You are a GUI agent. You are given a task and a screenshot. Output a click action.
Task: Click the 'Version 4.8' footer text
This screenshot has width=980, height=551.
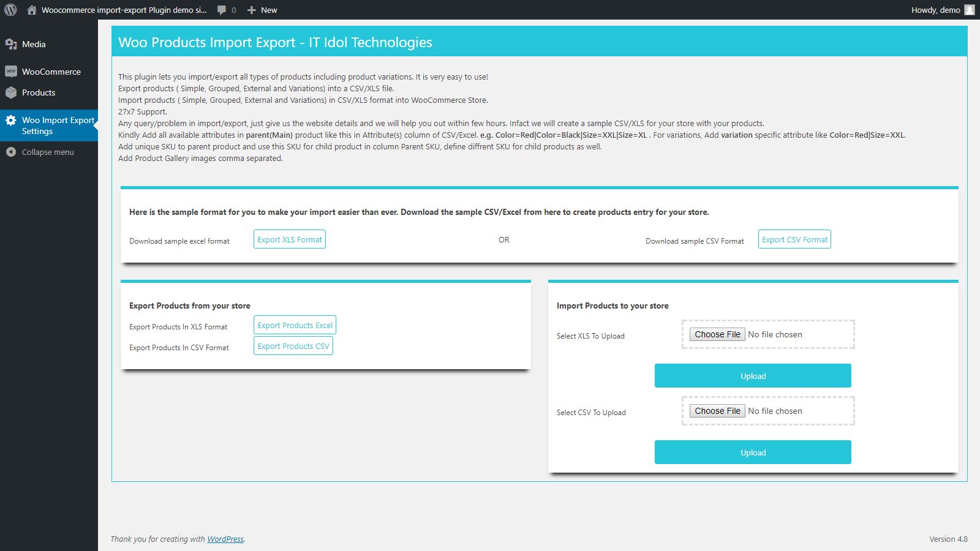tap(948, 539)
